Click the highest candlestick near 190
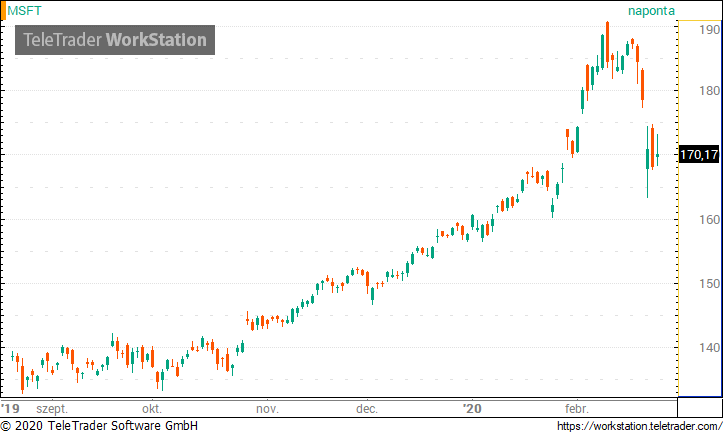Screen dimensions: 723x435 [x=607, y=45]
